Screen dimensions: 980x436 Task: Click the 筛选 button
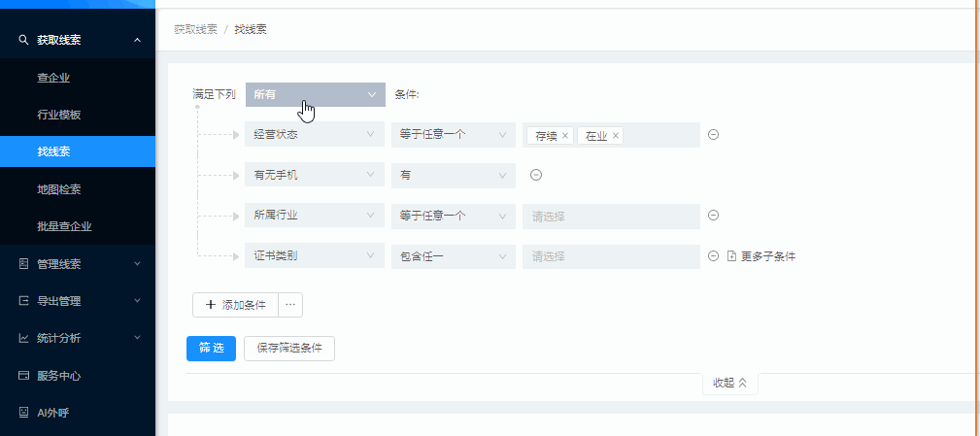211,349
